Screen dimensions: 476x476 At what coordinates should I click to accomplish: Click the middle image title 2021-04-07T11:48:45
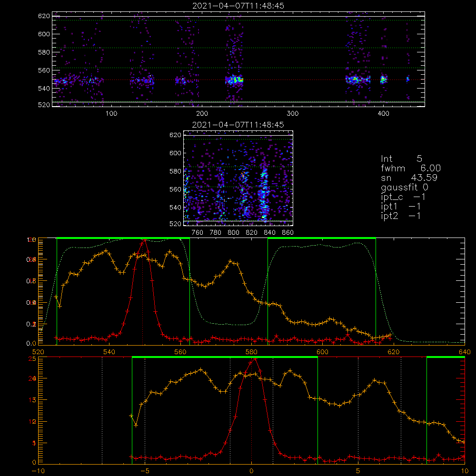(238, 125)
